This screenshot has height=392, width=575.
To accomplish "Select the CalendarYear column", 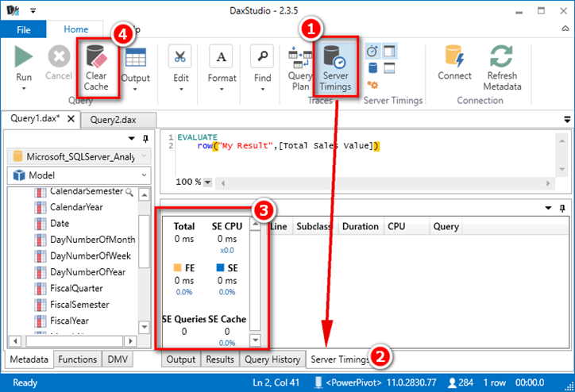I will tap(76, 207).
